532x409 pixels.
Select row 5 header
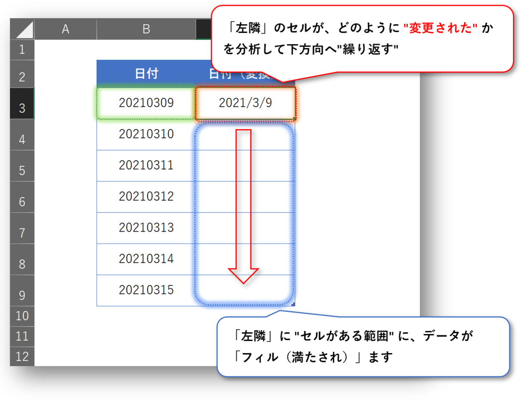[x=22, y=166]
